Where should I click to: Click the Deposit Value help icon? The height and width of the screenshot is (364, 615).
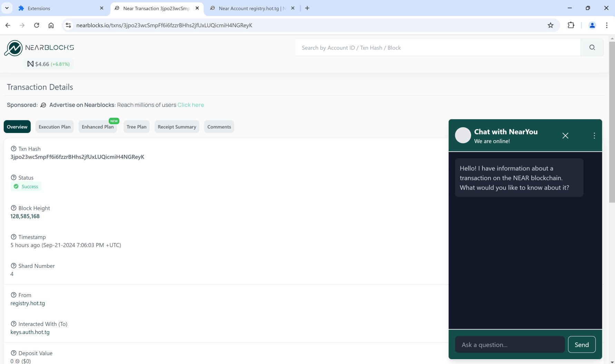13,353
